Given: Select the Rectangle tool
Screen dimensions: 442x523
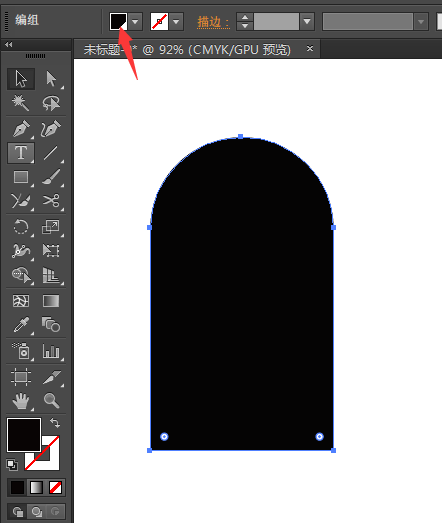Looking at the screenshot, I should tap(21, 177).
